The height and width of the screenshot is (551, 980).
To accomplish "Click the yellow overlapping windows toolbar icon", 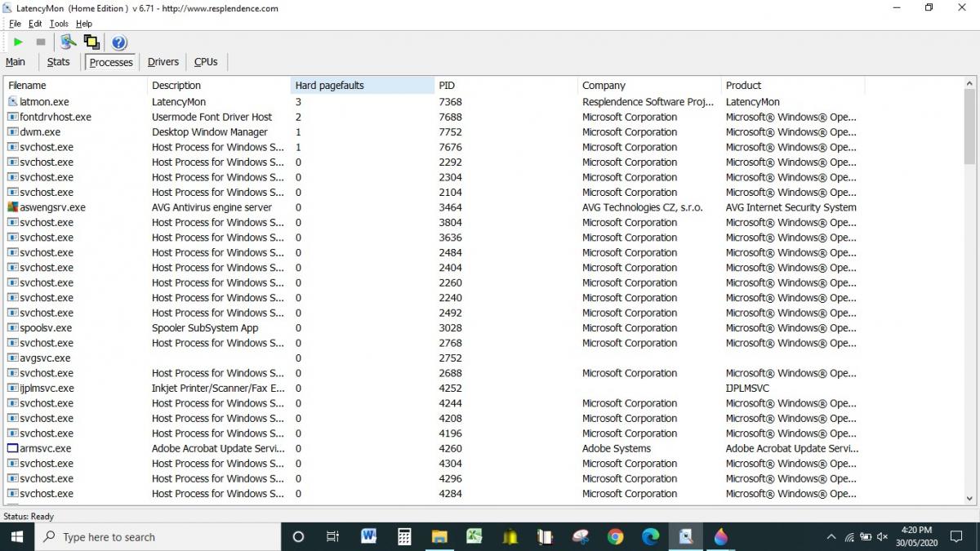I will (x=91, y=42).
